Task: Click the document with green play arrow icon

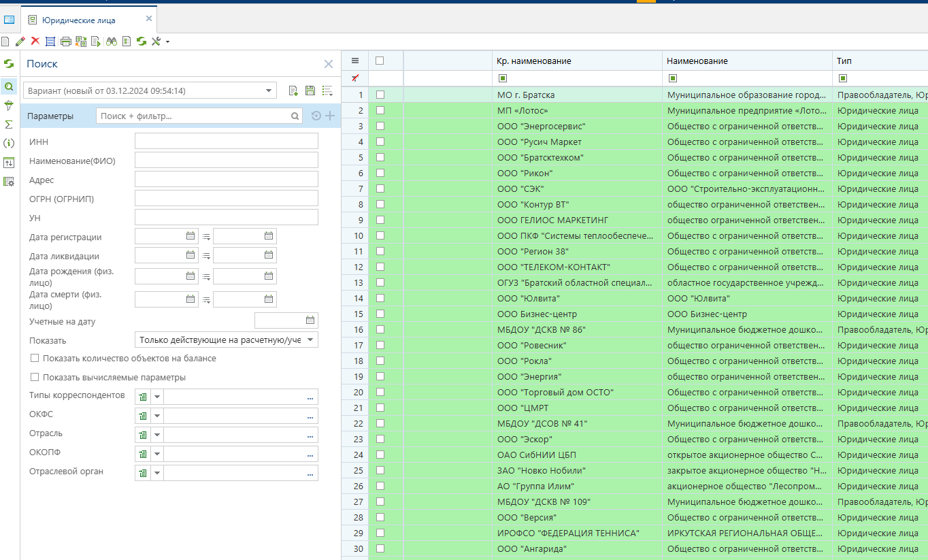Action: coord(95,42)
